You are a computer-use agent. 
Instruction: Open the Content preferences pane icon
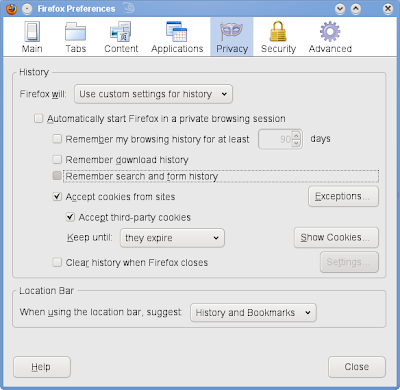[x=121, y=32]
